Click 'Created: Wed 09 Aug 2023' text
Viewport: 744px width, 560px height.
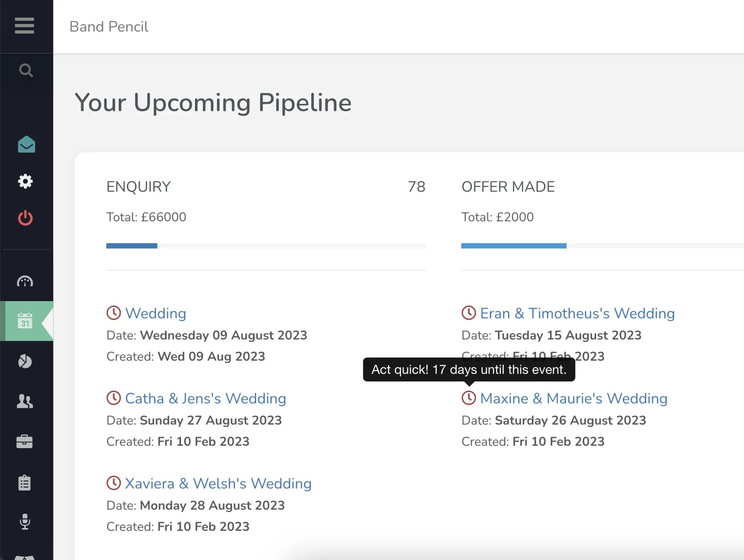(x=186, y=357)
